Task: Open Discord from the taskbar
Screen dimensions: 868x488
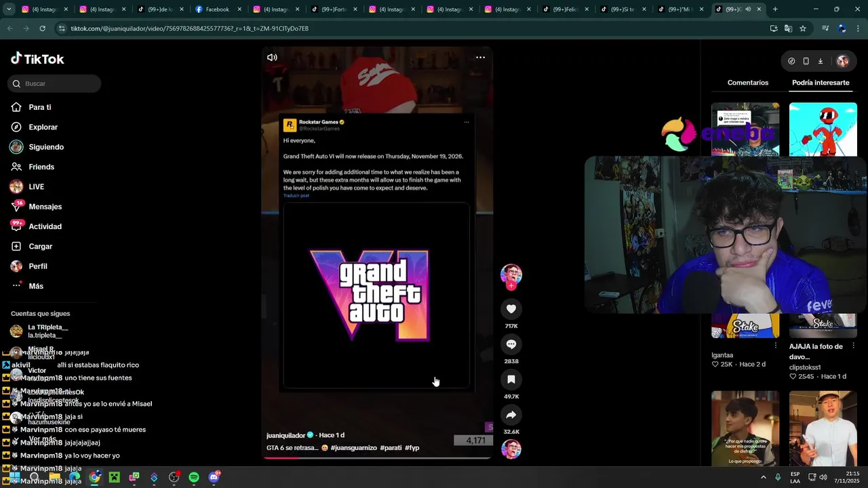Action: (x=214, y=477)
